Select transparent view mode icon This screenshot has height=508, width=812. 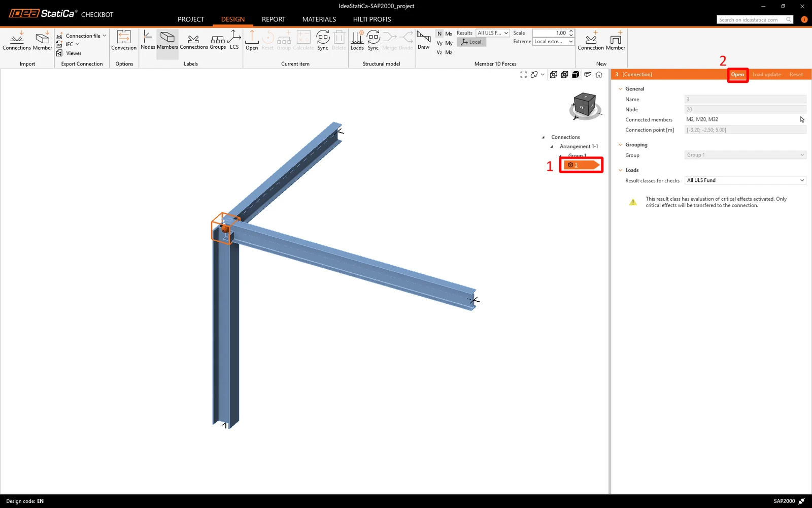(x=564, y=75)
